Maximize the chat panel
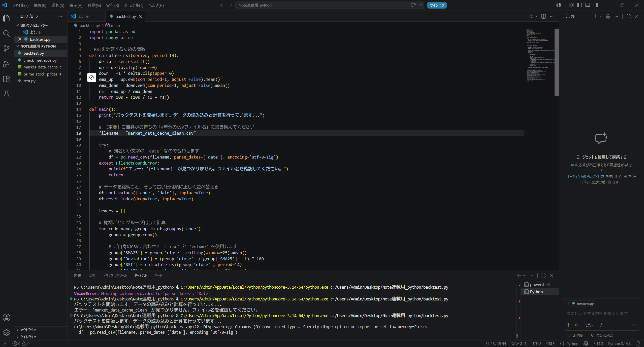The width and height of the screenshot is (644, 347). pos(629,16)
